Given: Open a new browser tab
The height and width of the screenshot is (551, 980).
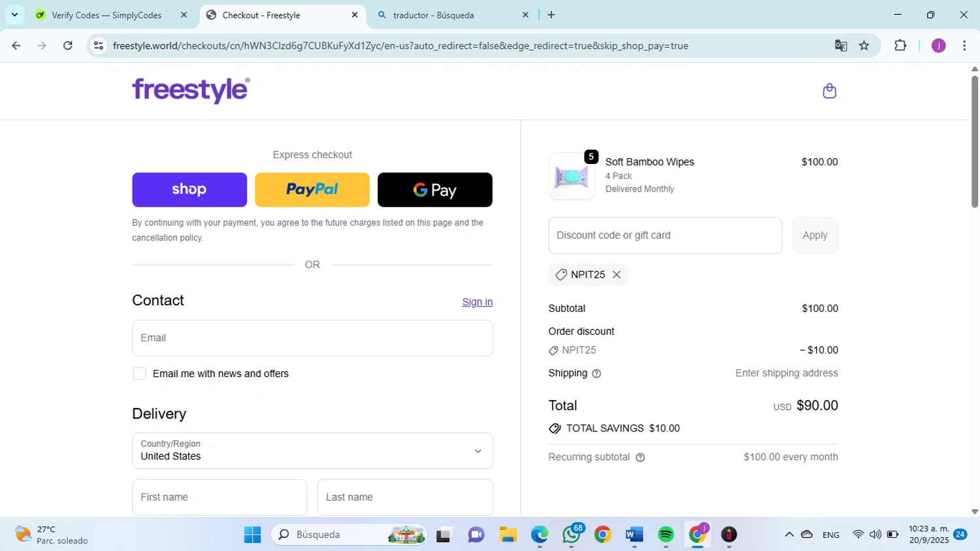Looking at the screenshot, I should click(x=551, y=14).
